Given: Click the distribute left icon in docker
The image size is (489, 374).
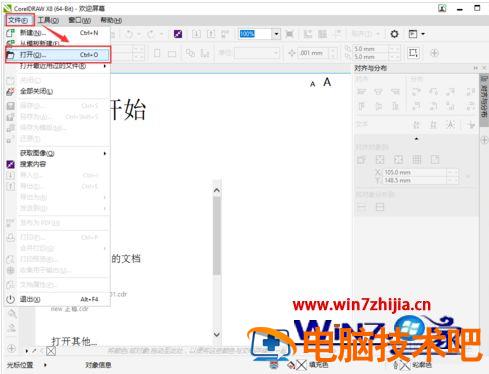Looking at the screenshot, I should (x=416, y=92).
